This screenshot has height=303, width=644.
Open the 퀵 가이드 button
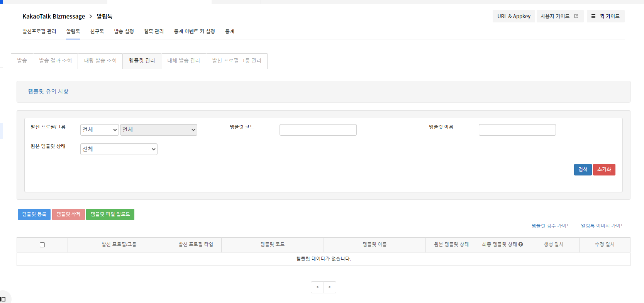click(606, 16)
